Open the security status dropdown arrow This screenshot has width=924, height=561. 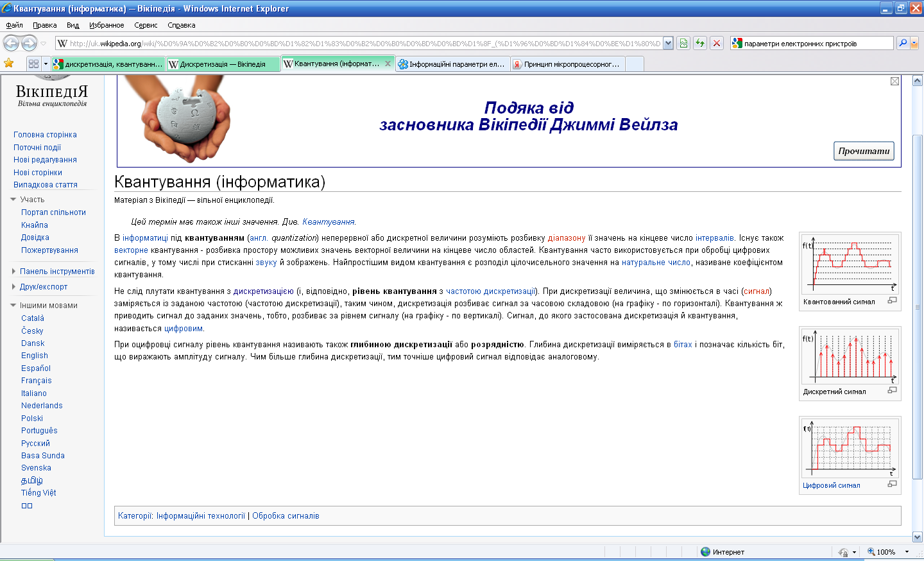pyautogui.click(x=854, y=552)
